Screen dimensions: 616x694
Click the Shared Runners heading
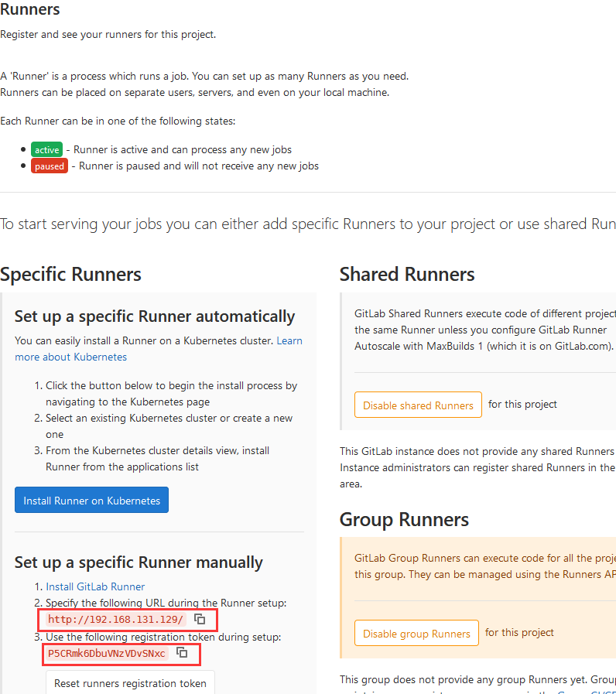click(407, 275)
